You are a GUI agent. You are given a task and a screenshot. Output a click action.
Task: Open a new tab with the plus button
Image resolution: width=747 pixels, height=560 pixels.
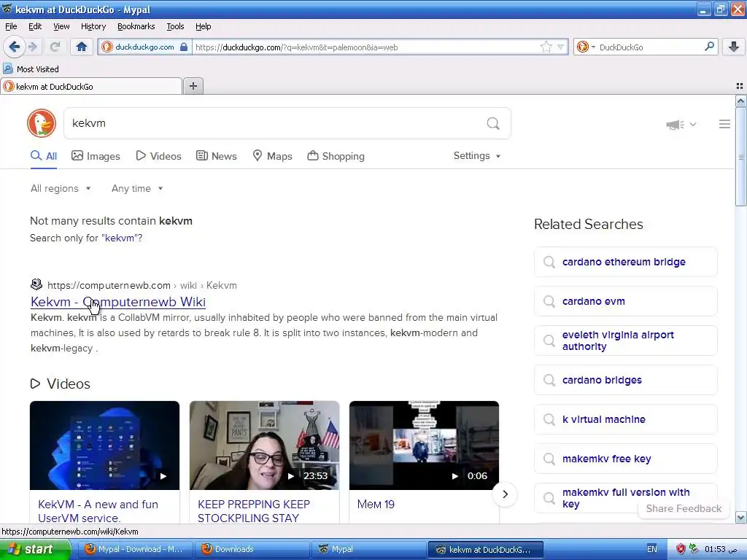pyautogui.click(x=193, y=86)
